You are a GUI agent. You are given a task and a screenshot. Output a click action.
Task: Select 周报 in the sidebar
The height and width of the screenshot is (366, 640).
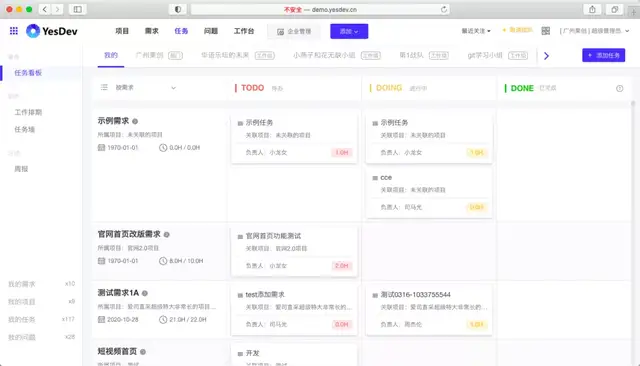coord(21,169)
